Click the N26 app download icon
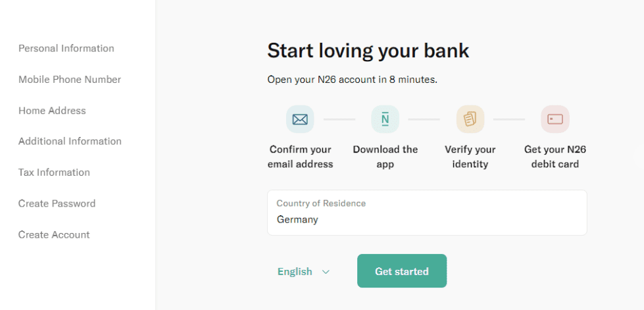The height and width of the screenshot is (310, 644). click(385, 119)
